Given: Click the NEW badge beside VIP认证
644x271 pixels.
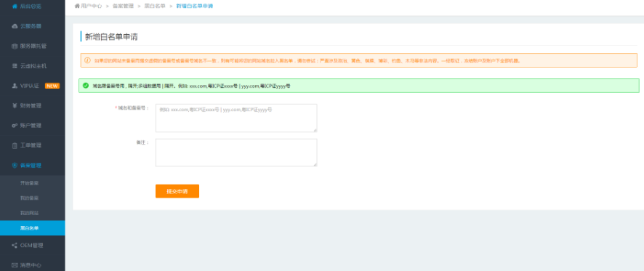Looking at the screenshot, I should point(52,86).
